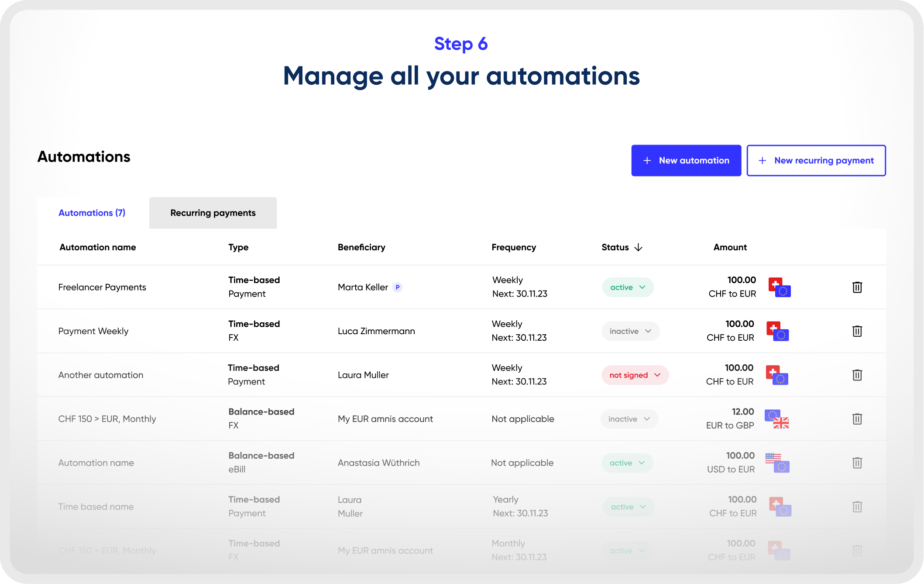Viewport: 924px width, 584px height.
Task: Click the P badge beside Marta Keller
Action: tap(397, 287)
